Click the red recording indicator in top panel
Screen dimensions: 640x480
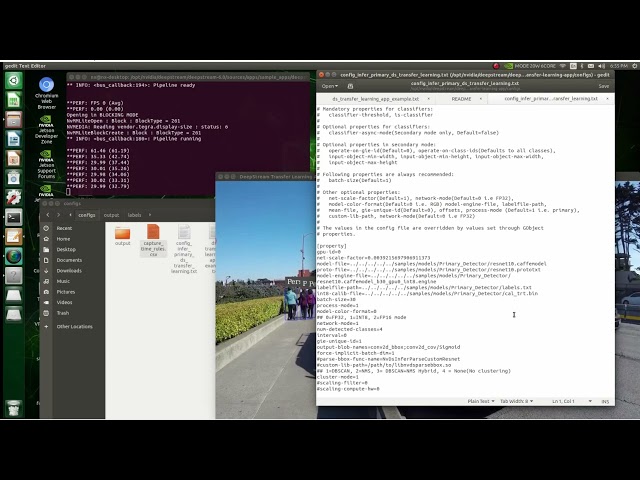click(x=496, y=66)
